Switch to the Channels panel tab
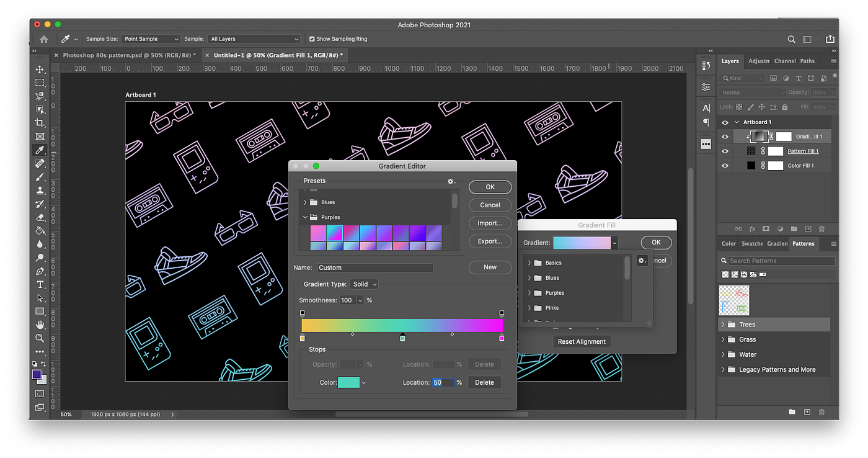Viewport: 868px width, 458px height. click(x=784, y=61)
